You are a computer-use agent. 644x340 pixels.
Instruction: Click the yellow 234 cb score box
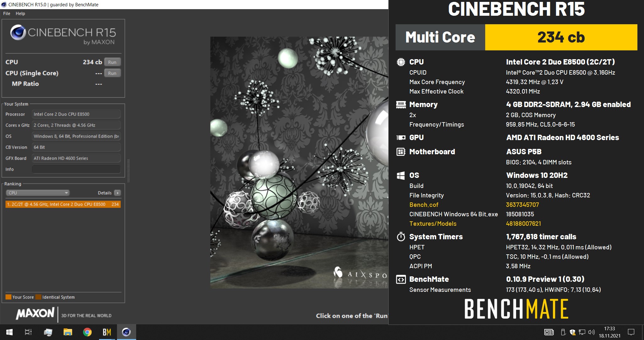561,37
